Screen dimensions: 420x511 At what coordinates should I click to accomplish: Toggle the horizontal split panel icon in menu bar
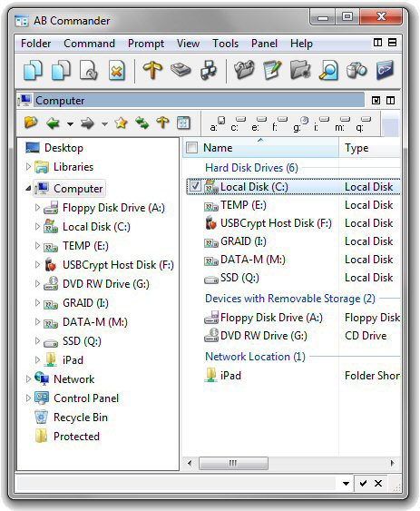click(x=392, y=43)
